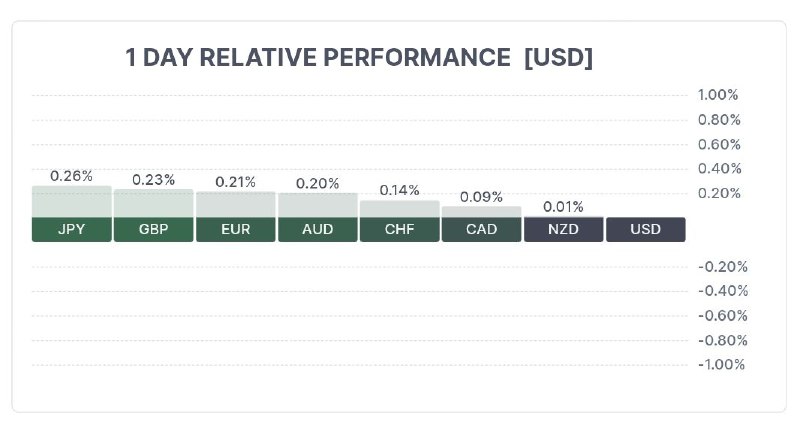The width and height of the screenshot is (800, 428).
Task: Click the light bar above CHF
Action: [399, 209]
